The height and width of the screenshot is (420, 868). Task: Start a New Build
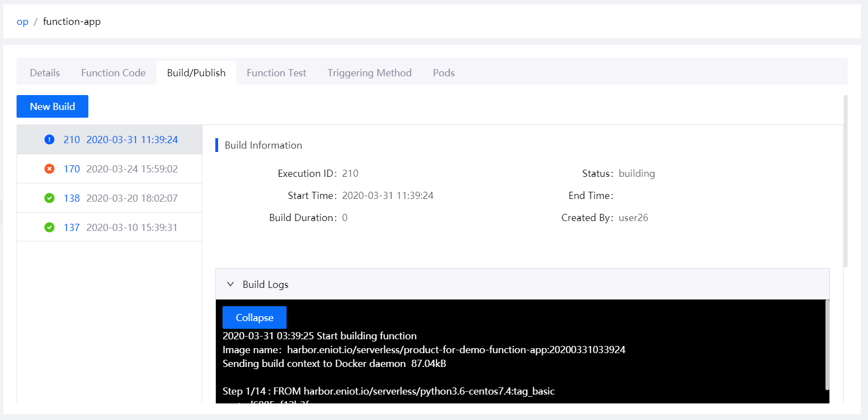52,107
